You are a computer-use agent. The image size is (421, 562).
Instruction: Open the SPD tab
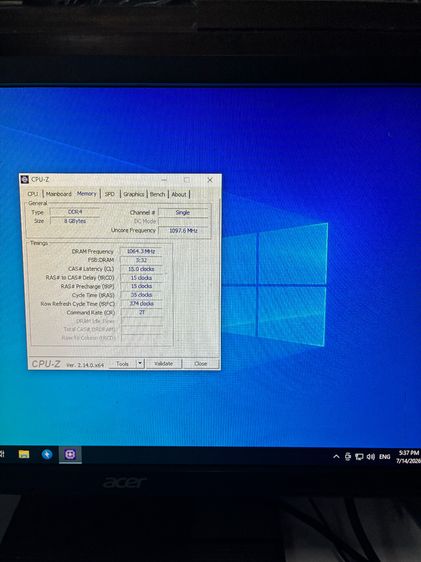(110, 194)
